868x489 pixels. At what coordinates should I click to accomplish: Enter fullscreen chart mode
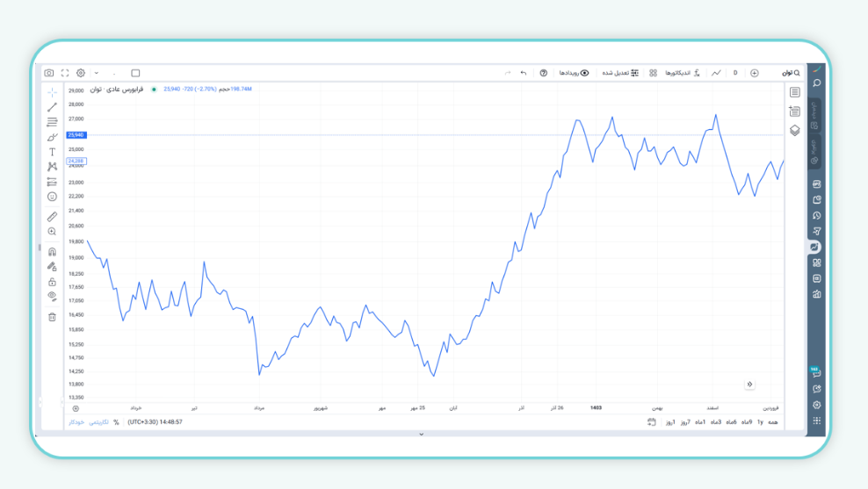pyautogui.click(x=65, y=73)
